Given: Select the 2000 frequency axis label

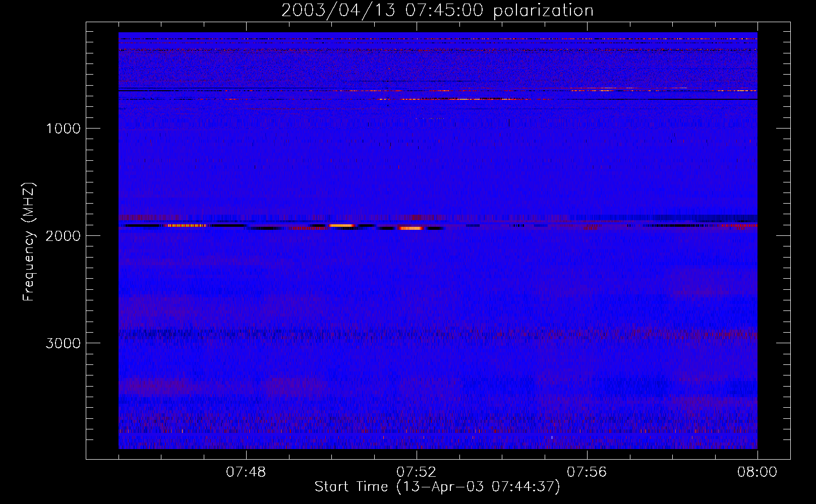Looking at the screenshot, I should coord(63,236).
